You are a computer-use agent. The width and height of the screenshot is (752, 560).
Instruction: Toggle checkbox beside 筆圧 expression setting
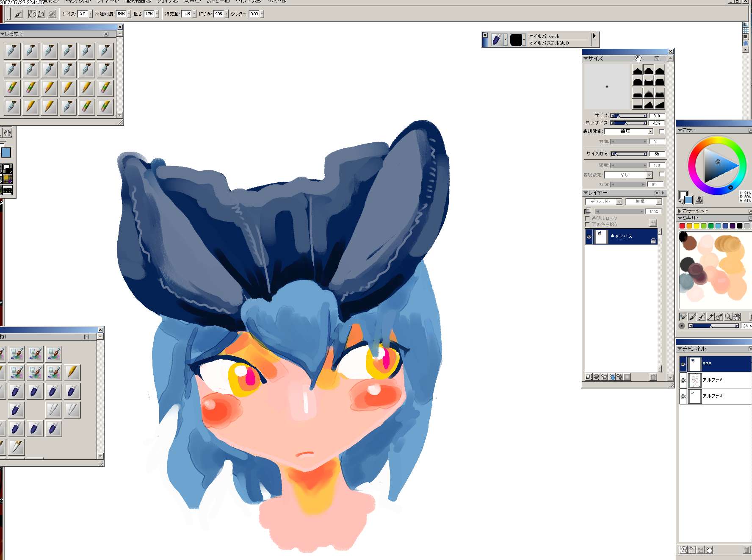coord(662,131)
